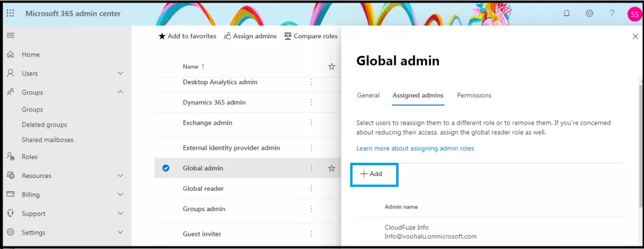644x249 pixels.
Task: Open Learn more about assigning admin roles
Action: click(x=415, y=148)
